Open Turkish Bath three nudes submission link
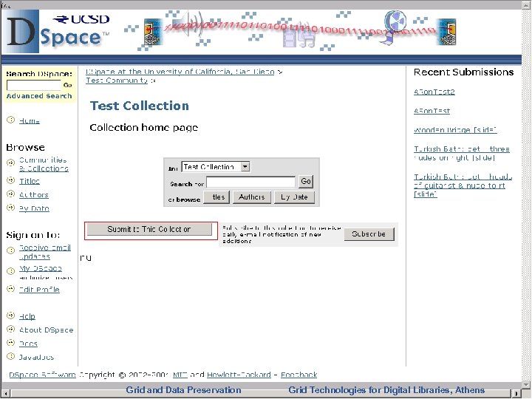Image resolution: width=532 pixels, height=399 pixels. 461,154
